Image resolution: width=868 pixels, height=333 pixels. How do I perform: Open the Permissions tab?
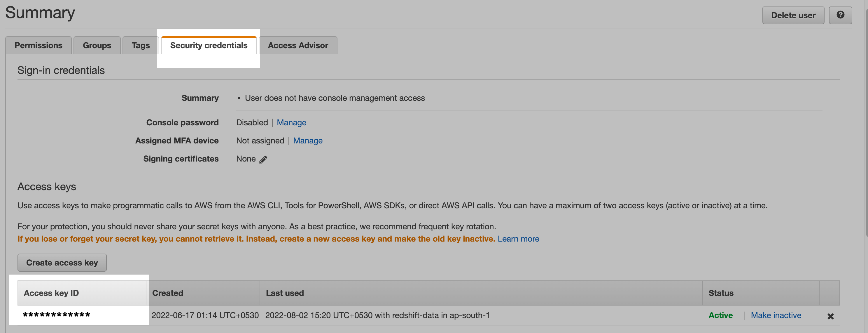[38, 45]
